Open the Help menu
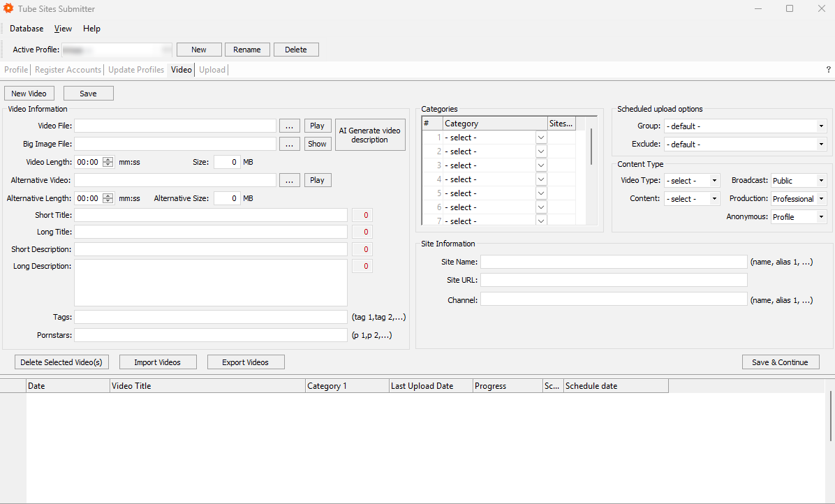The image size is (835, 504). [x=91, y=29]
